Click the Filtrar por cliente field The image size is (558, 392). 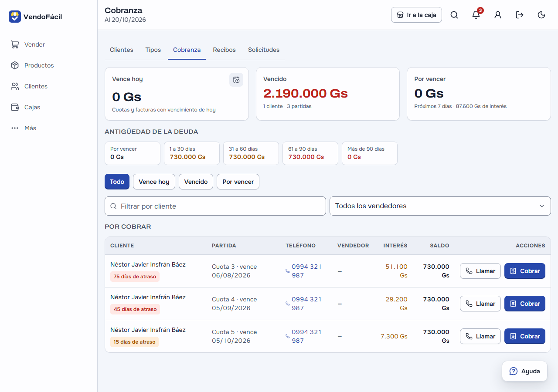(x=215, y=206)
